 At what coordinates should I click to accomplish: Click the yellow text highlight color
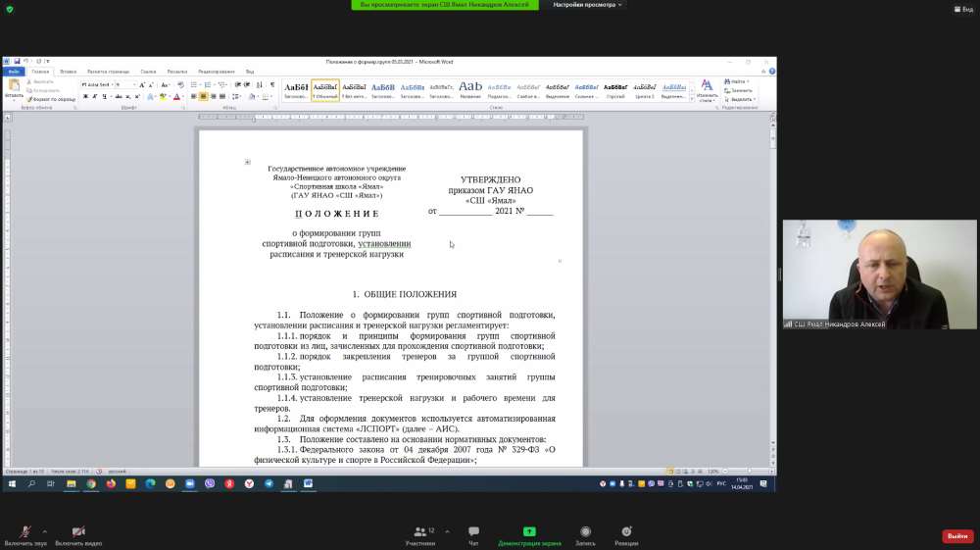[x=163, y=97]
